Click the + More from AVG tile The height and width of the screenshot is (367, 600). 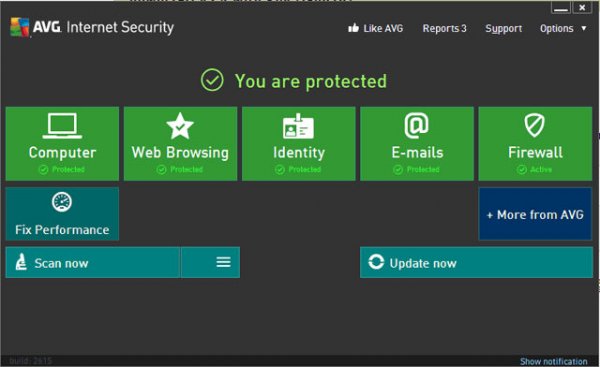[x=535, y=214]
